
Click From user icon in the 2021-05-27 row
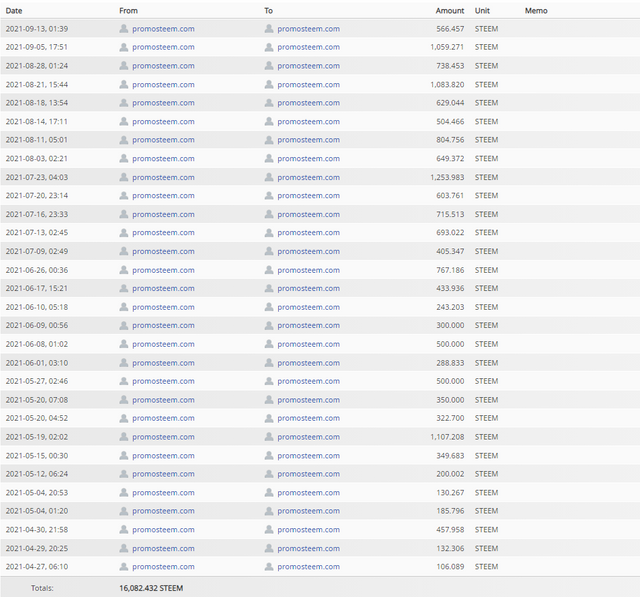[x=124, y=381]
